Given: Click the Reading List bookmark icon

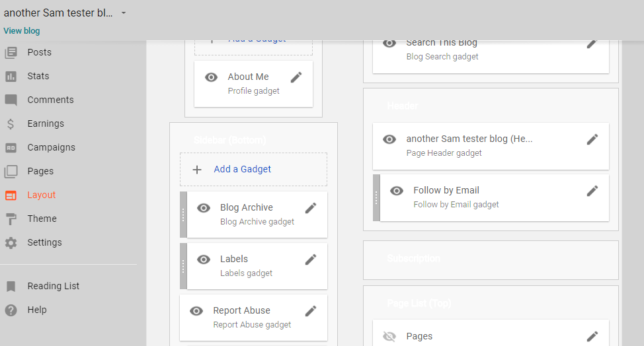Looking at the screenshot, I should click(11, 286).
